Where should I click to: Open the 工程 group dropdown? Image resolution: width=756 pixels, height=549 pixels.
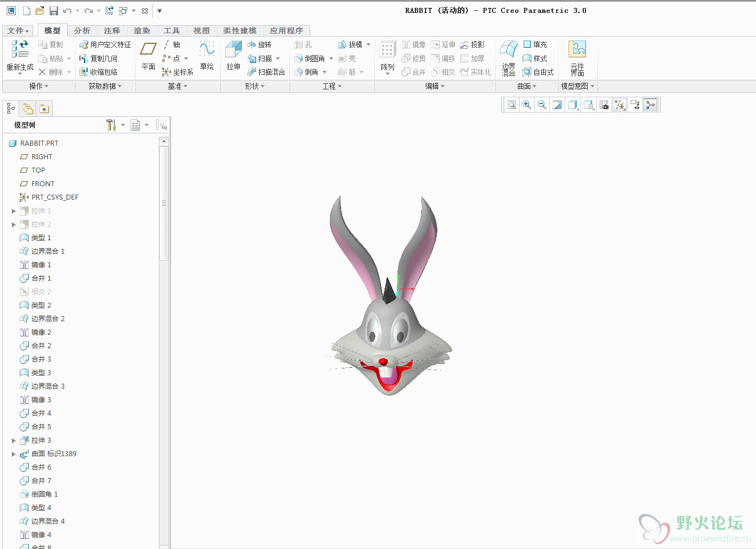pos(332,86)
